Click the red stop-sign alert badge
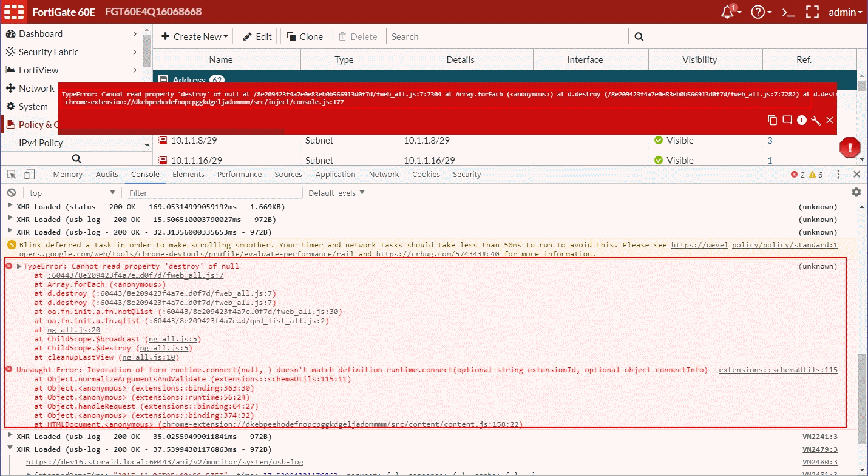This screenshot has height=476, width=868. click(x=850, y=147)
